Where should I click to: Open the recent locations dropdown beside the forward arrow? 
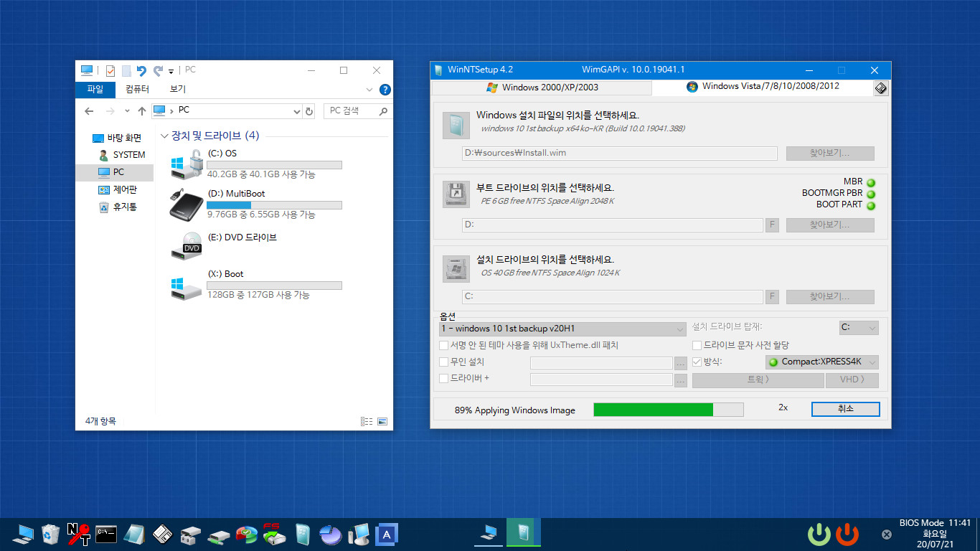pos(127,111)
